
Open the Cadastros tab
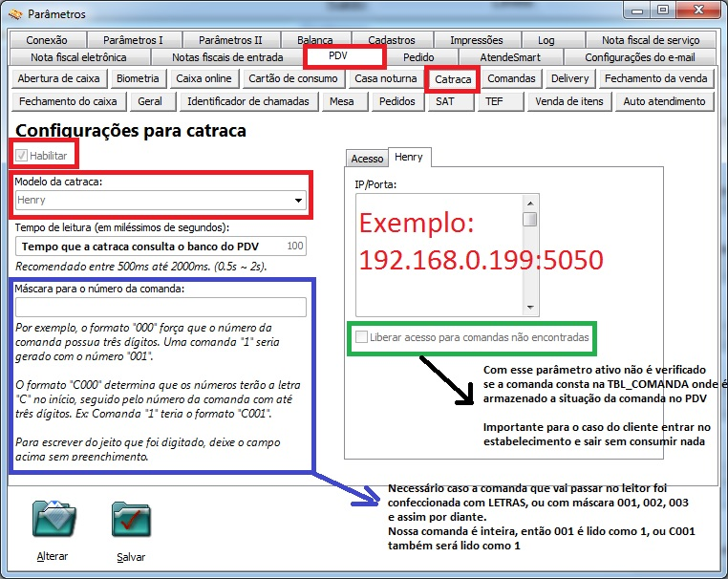coord(392,40)
